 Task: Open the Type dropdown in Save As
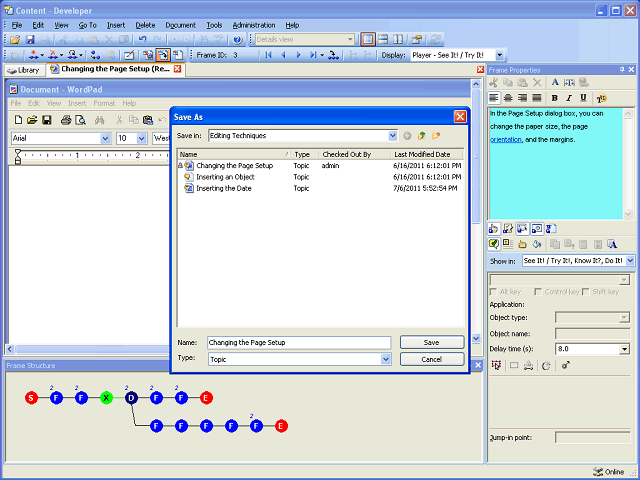pos(385,359)
